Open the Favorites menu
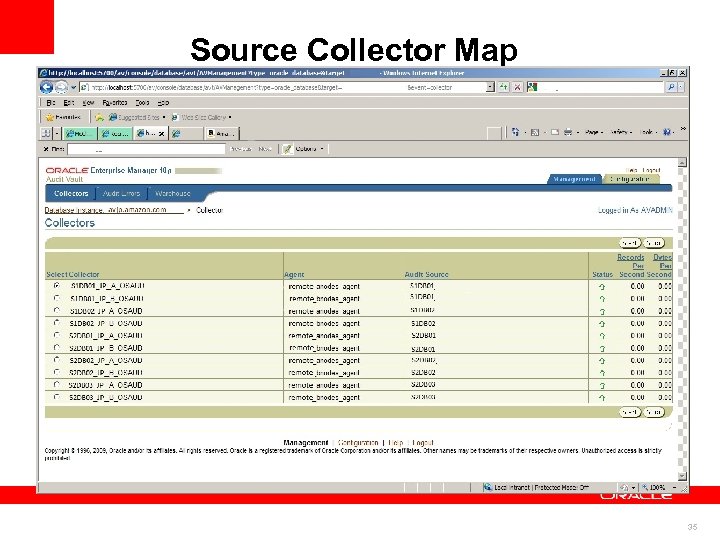The image size is (720, 540). (115, 103)
